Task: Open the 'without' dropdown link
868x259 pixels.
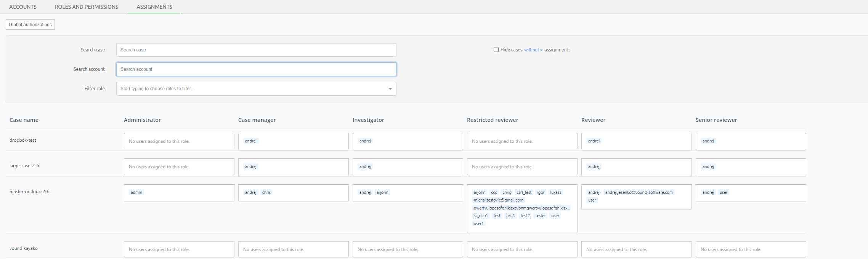Action: tap(533, 50)
